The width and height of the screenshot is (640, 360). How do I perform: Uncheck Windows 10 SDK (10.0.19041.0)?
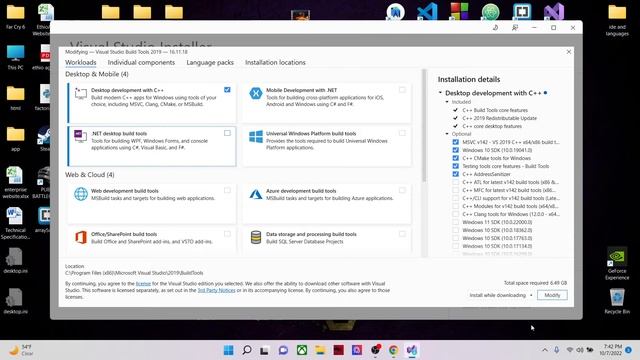pyautogui.click(x=456, y=150)
